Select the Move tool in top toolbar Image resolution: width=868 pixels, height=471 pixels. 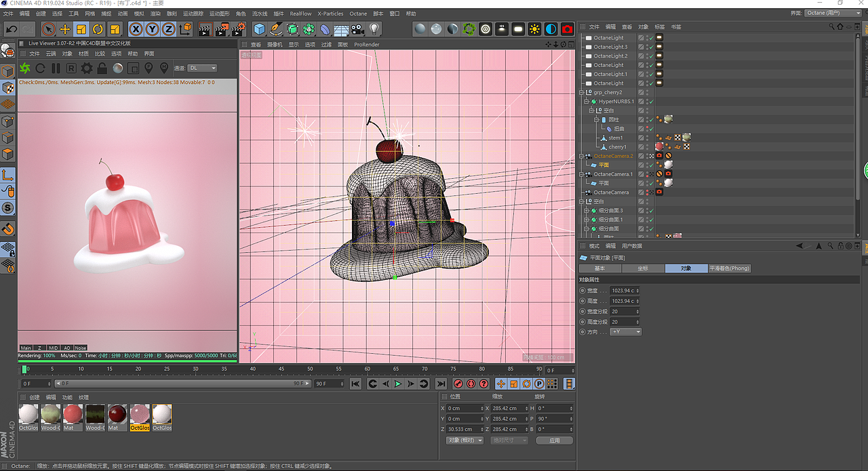coord(65,29)
